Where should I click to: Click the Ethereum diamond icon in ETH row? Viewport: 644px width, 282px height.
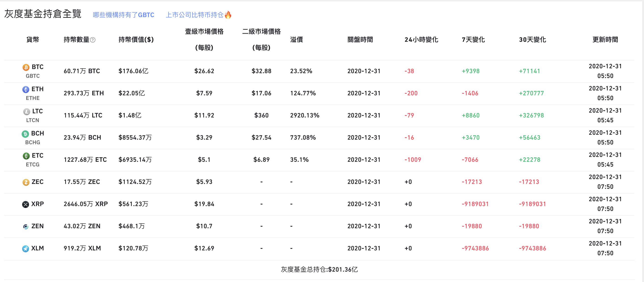[26, 89]
